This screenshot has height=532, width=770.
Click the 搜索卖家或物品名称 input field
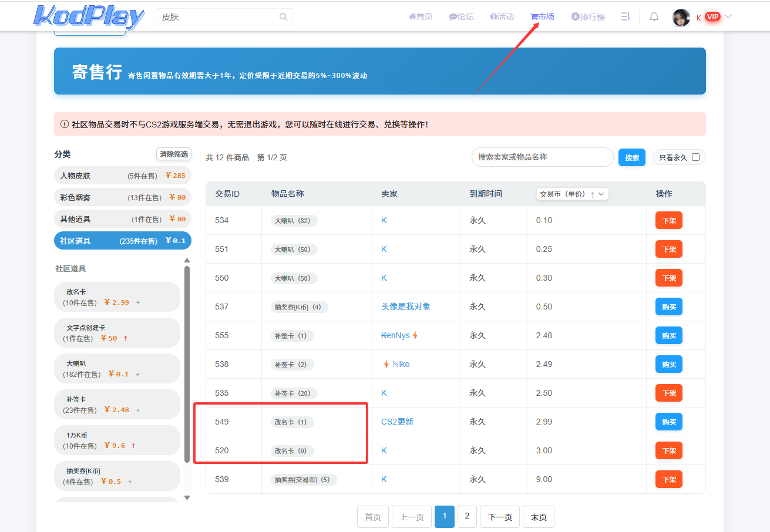click(542, 157)
